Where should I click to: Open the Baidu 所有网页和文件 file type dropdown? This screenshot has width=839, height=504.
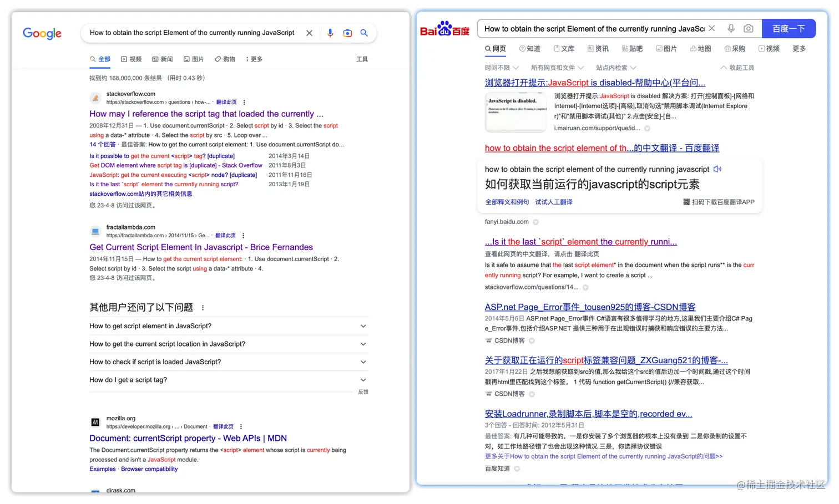click(x=557, y=68)
